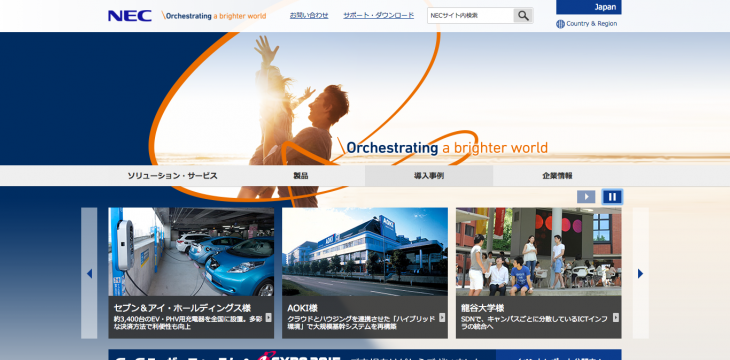Open 企業情報 menu

click(557, 176)
